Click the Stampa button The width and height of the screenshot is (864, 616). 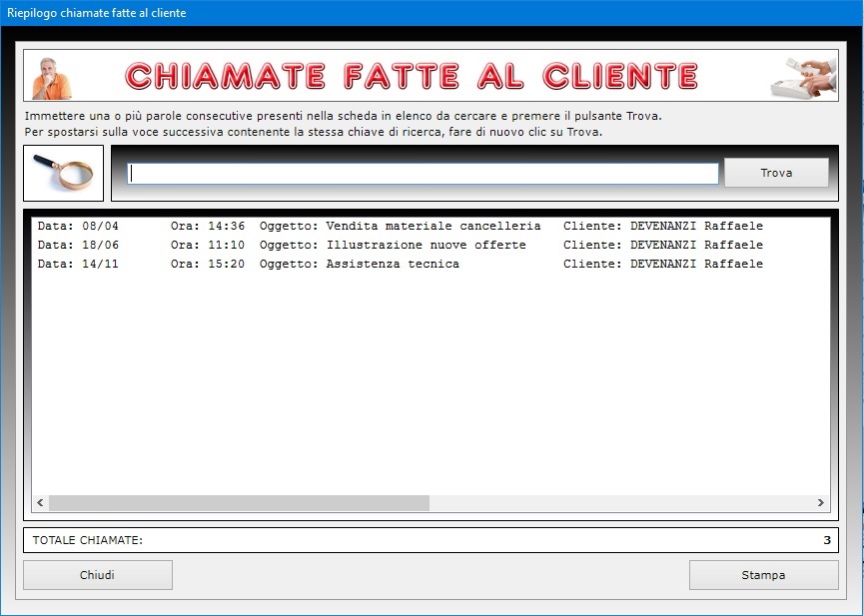pyautogui.click(x=764, y=575)
